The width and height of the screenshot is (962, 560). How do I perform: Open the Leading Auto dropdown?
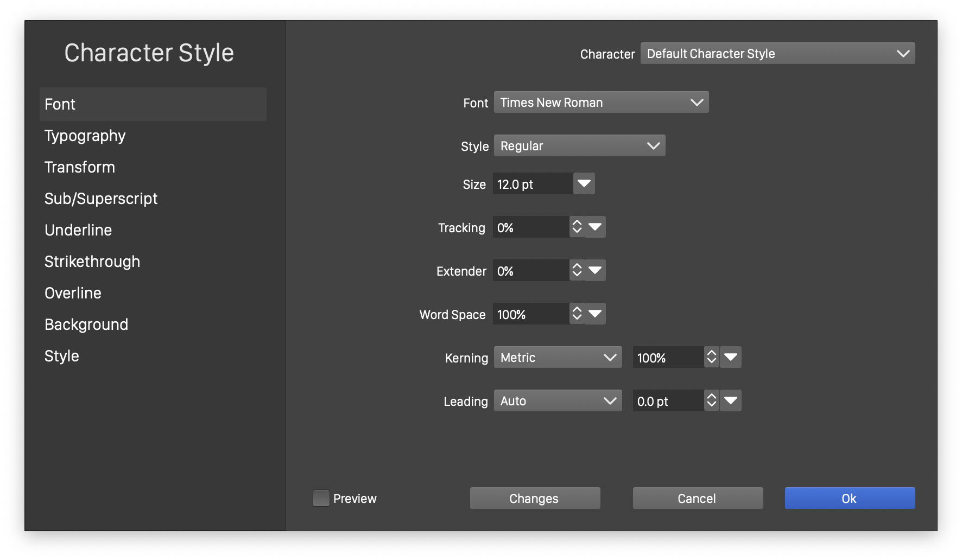pos(558,400)
